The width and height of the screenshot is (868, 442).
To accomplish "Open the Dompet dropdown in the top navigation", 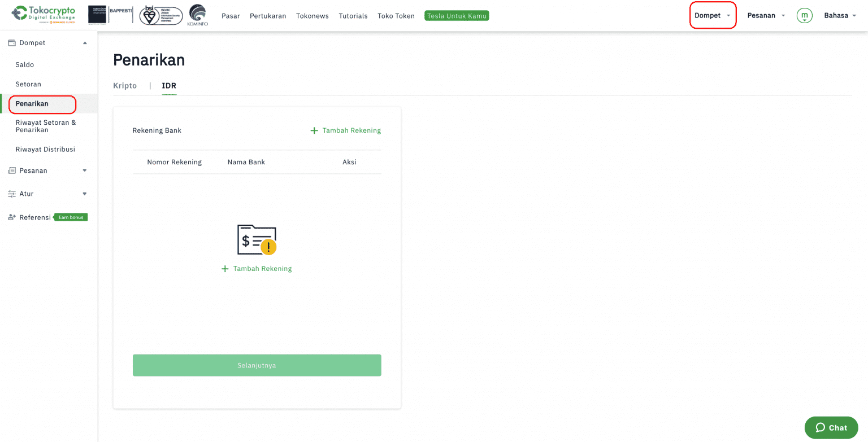I will coord(713,16).
